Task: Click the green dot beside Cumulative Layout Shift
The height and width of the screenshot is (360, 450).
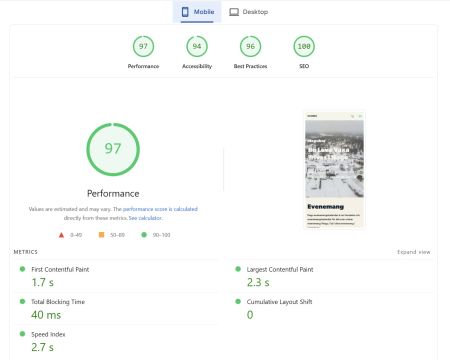Action: point(238,301)
